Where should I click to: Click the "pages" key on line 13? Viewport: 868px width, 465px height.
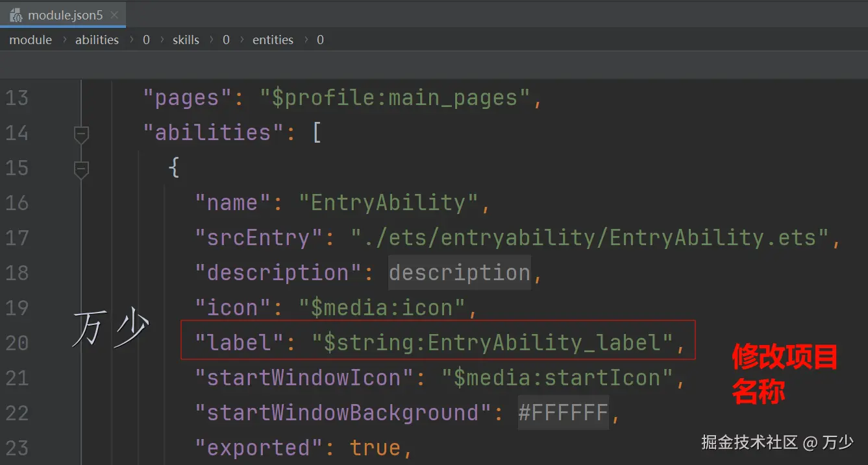(x=188, y=98)
